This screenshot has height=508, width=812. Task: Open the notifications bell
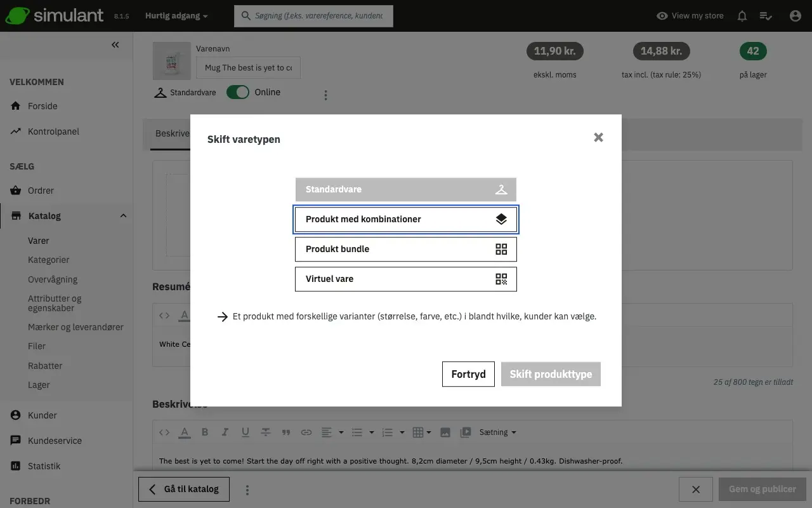tap(742, 16)
